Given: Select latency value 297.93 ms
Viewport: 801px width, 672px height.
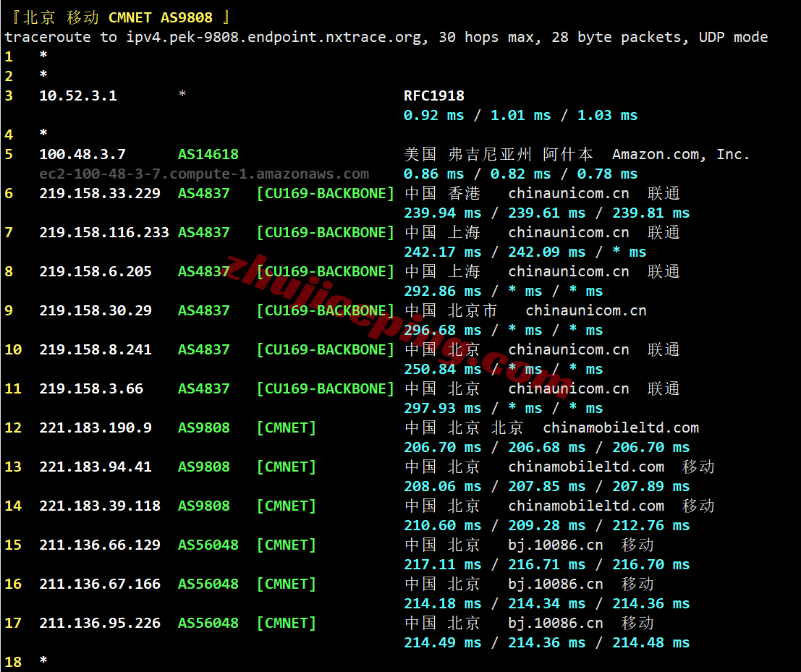Looking at the screenshot, I should 443,408.
